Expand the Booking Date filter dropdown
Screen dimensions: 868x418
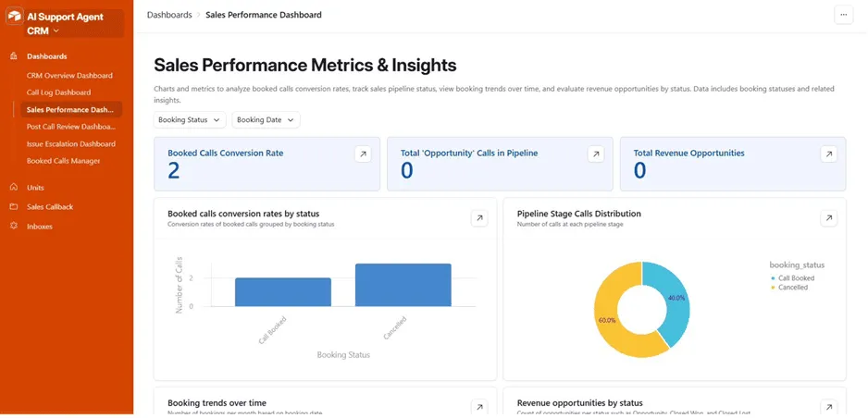(x=266, y=120)
